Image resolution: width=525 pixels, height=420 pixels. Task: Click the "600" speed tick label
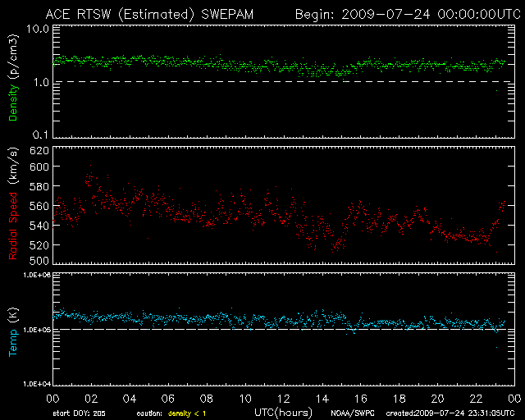39,167
